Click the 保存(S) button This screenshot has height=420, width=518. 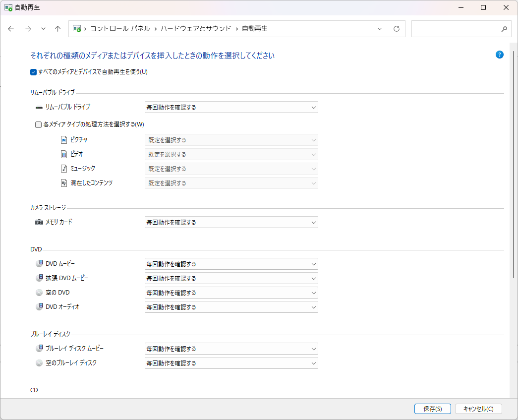click(x=432, y=409)
